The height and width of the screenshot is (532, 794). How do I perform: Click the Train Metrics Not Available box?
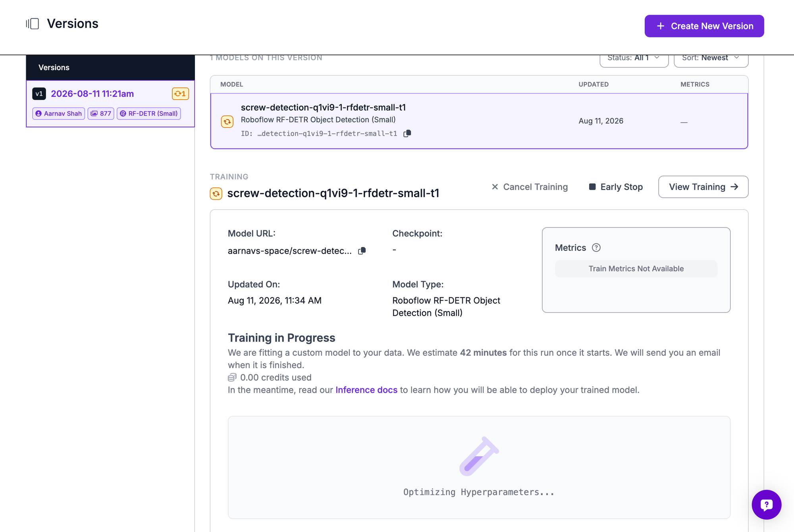636,269
